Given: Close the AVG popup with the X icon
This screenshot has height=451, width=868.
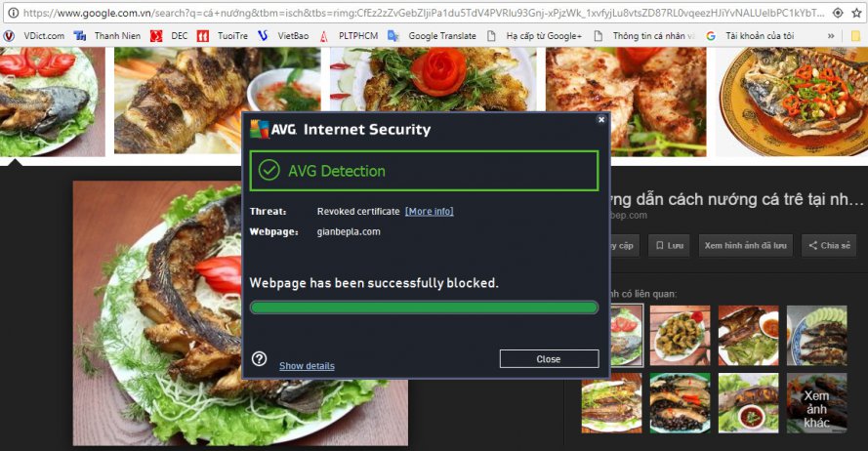Looking at the screenshot, I should pos(600,119).
